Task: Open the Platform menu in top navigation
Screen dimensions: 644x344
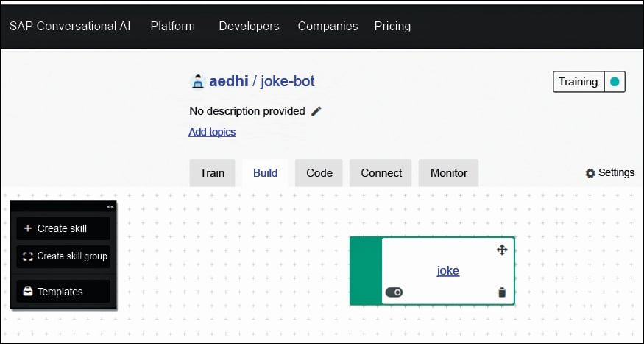Action: pyautogui.click(x=172, y=26)
